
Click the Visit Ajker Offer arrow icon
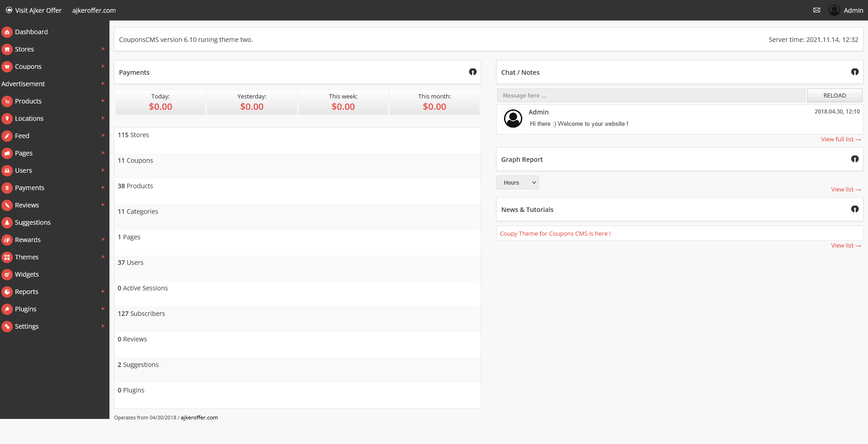tap(9, 10)
